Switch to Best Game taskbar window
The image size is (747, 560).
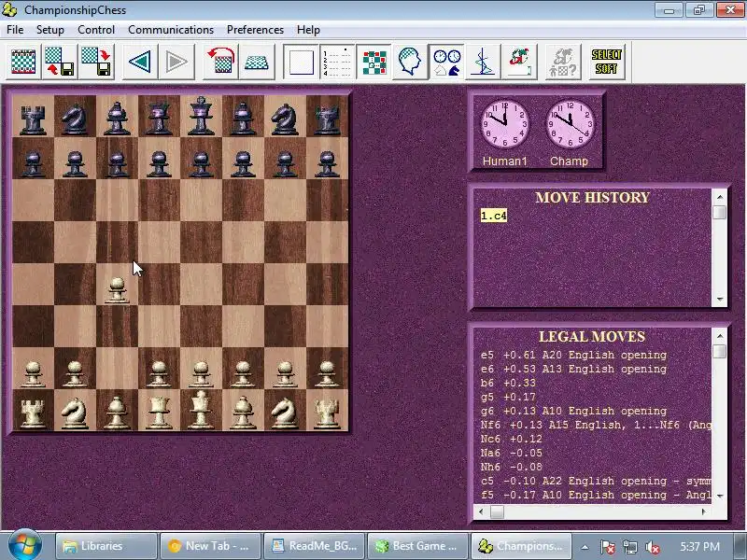point(417,546)
